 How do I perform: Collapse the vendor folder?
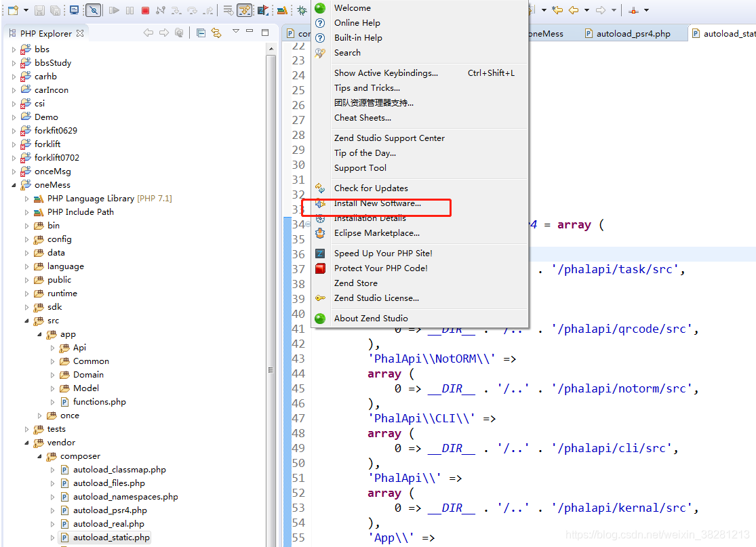click(x=26, y=443)
